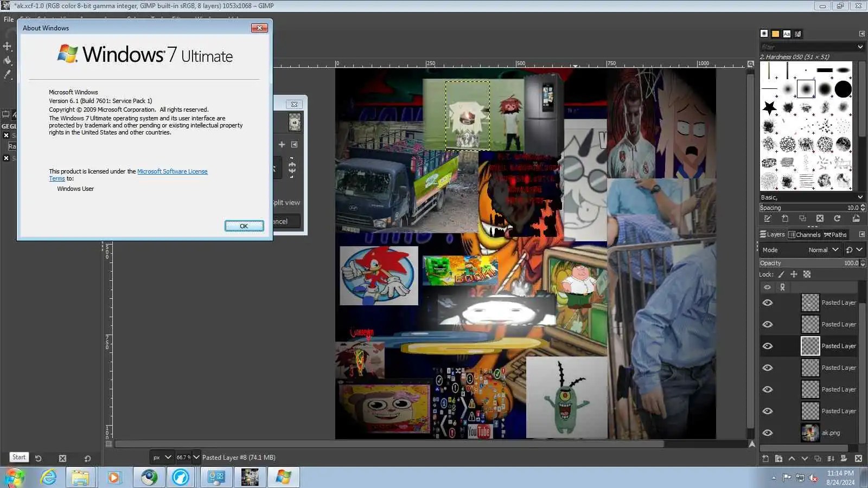Image resolution: width=868 pixels, height=488 pixels.
Task: Adjust the brush Spacing slider
Action: point(809,208)
